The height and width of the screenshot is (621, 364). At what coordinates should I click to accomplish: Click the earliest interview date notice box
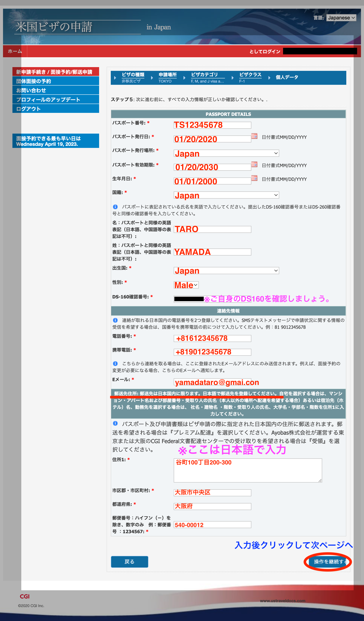56,141
